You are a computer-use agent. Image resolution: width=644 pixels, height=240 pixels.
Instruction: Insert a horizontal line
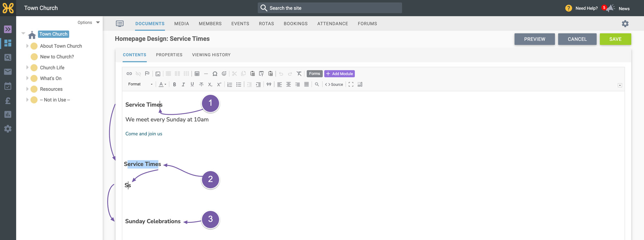[x=206, y=74]
